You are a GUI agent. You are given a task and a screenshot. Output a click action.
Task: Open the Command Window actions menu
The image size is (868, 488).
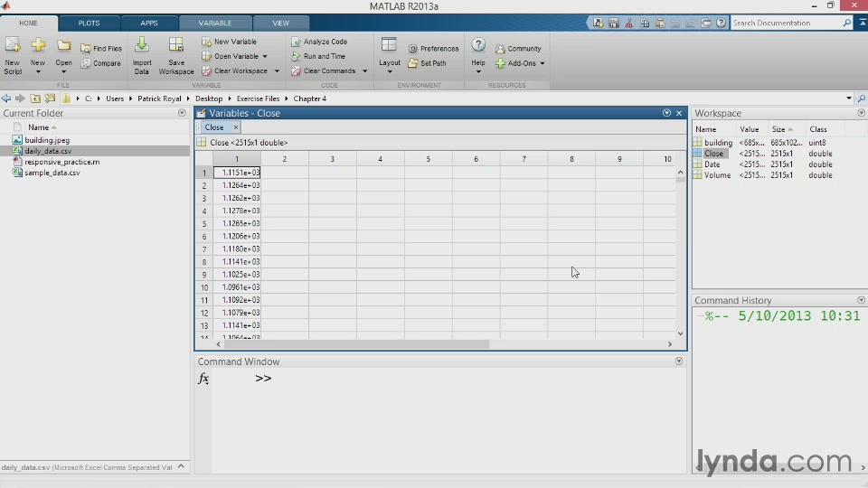[679, 361]
